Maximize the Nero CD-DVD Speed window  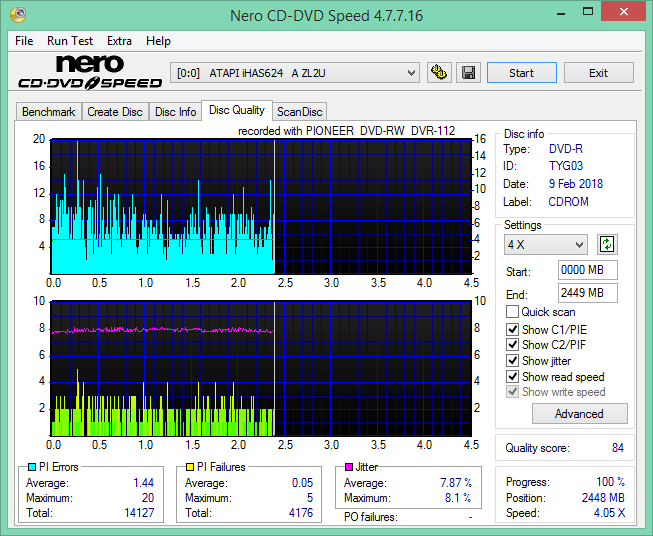point(588,12)
